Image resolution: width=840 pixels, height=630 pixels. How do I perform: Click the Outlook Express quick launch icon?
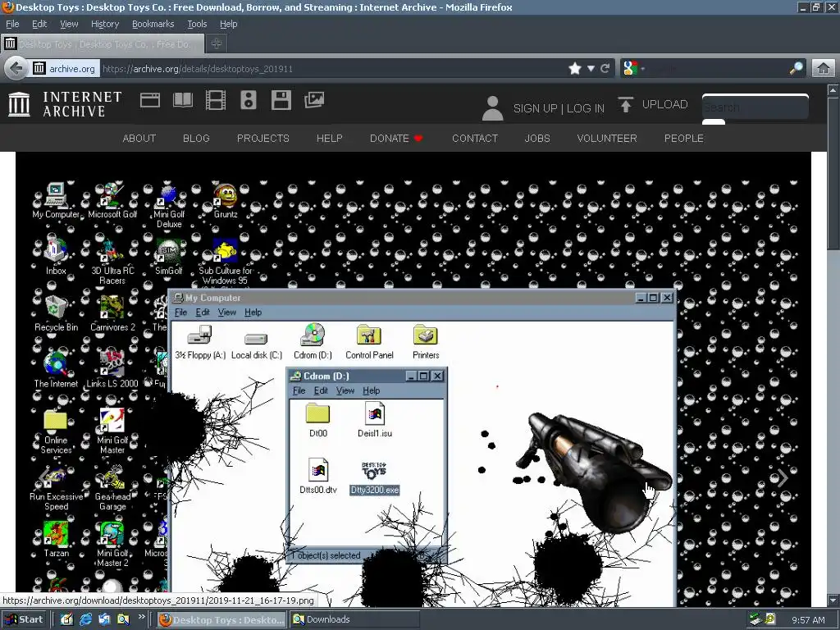[x=104, y=619]
